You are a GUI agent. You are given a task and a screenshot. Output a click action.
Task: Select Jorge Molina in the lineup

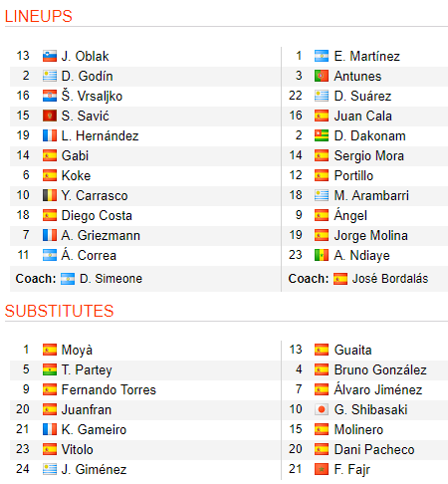pyautogui.click(x=370, y=236)
